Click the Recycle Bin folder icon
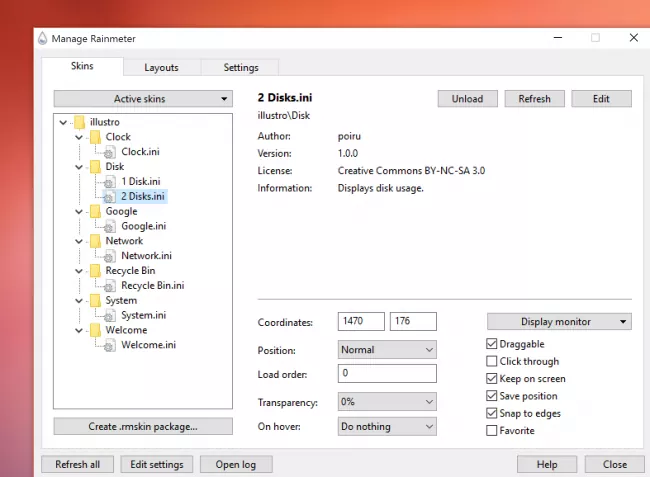The width and height of the screenshot is (650, 477). point(95,271)
